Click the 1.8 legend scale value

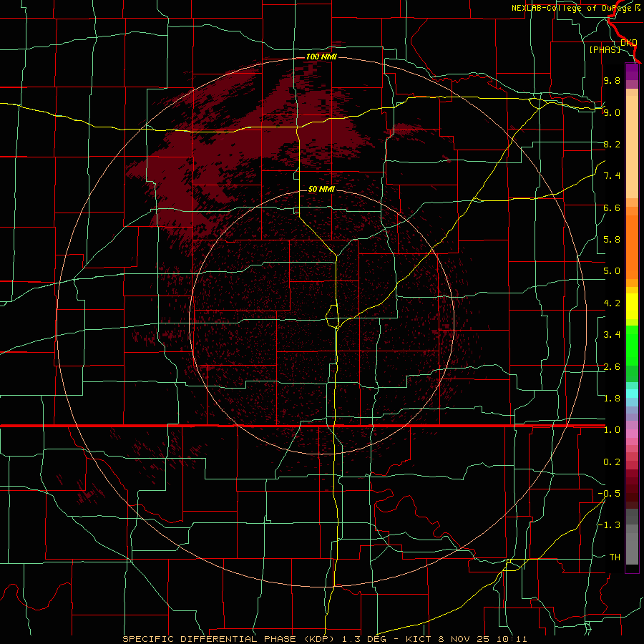click(612, 399)
